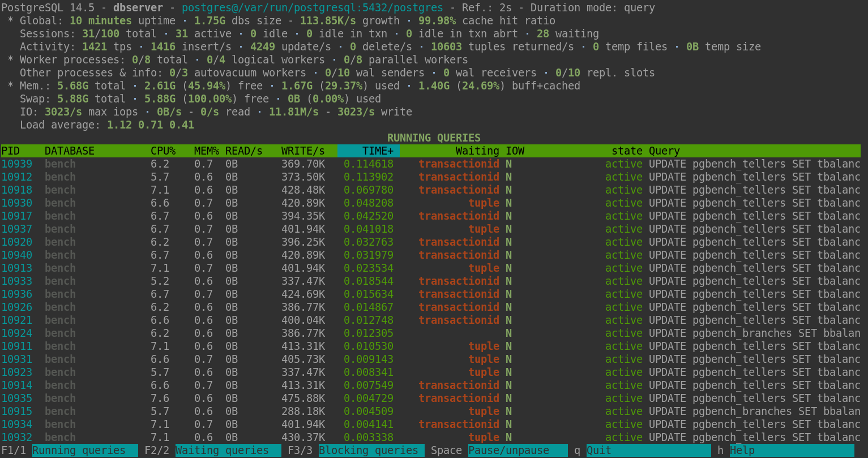Screen dimensions: 868x458
Task: Select process PID 10931
Action: (x=16, y=359)
